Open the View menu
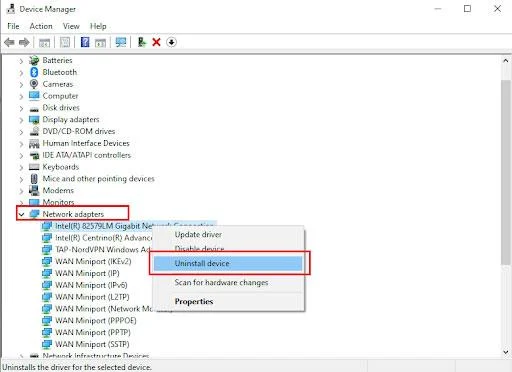512x372 pixels. 71,26
